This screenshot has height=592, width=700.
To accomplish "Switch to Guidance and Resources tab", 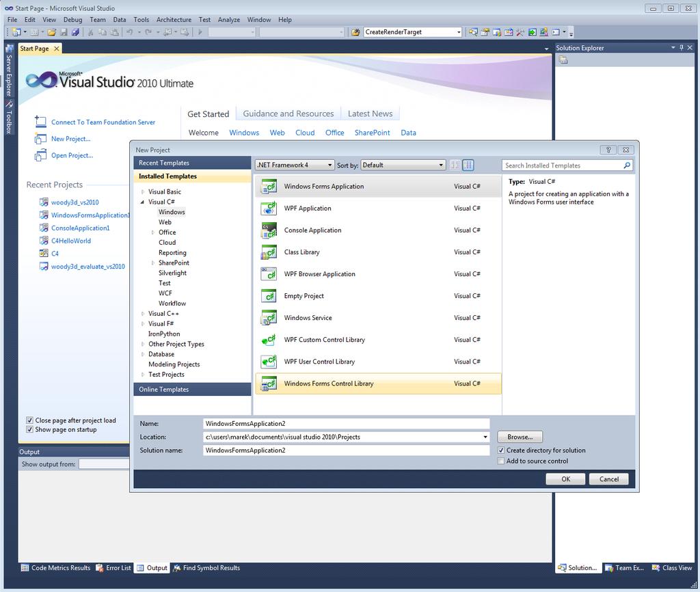I will click(x=288, y=114).
